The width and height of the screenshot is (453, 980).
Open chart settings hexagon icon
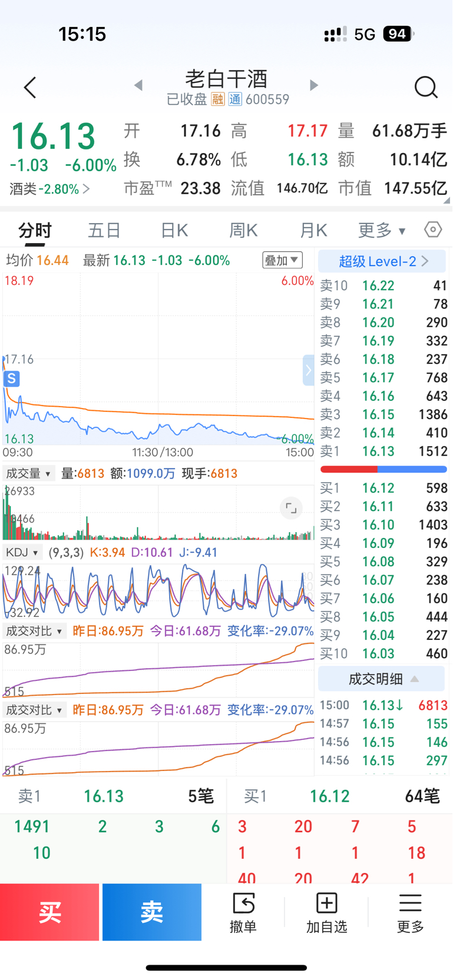[x=433, y=230]
